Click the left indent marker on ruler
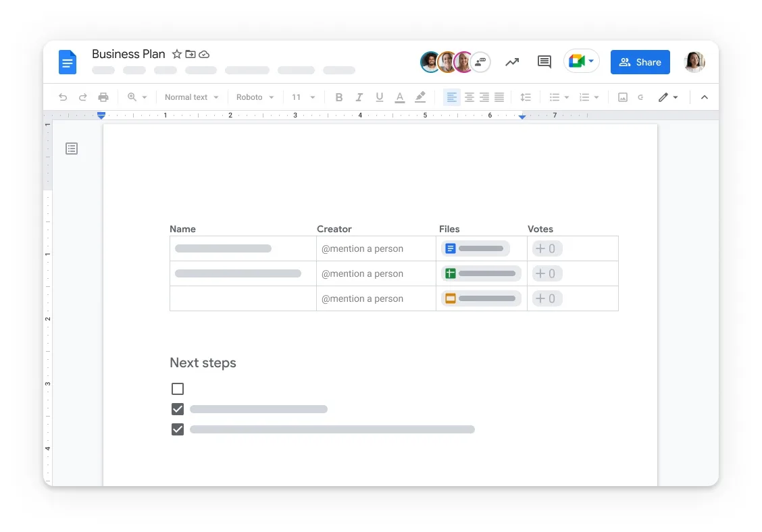 [x=101, y=115]
